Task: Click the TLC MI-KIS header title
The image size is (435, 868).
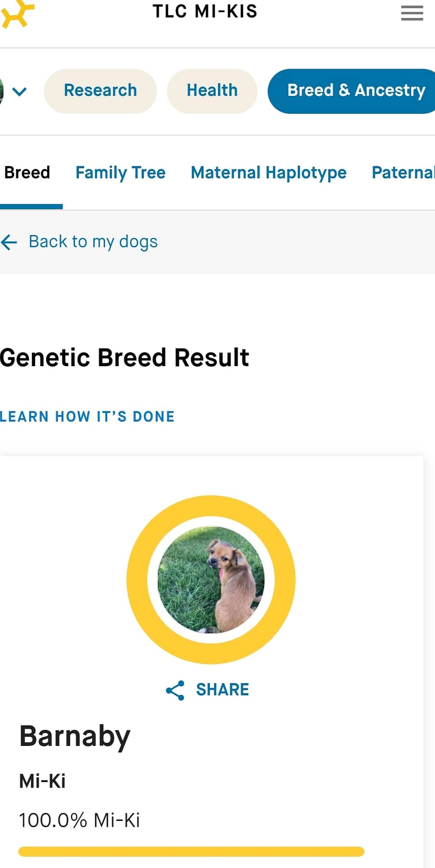Action: (205, 12)
